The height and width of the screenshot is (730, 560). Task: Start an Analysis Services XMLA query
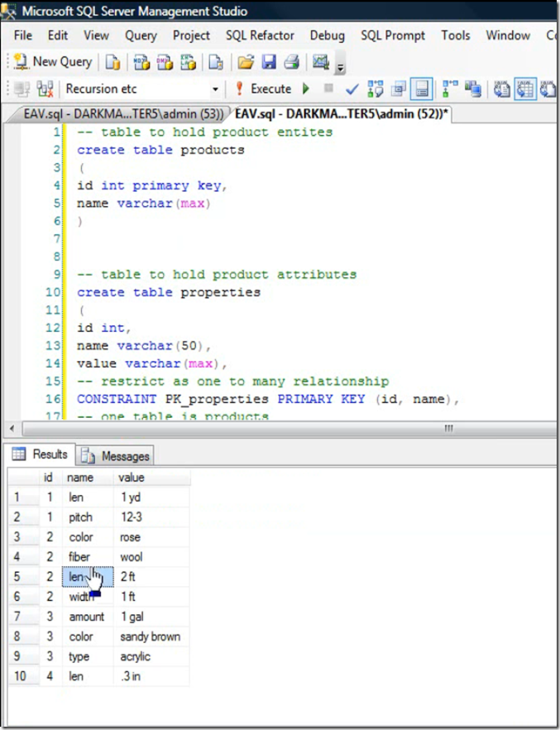[x=188, y=62]
